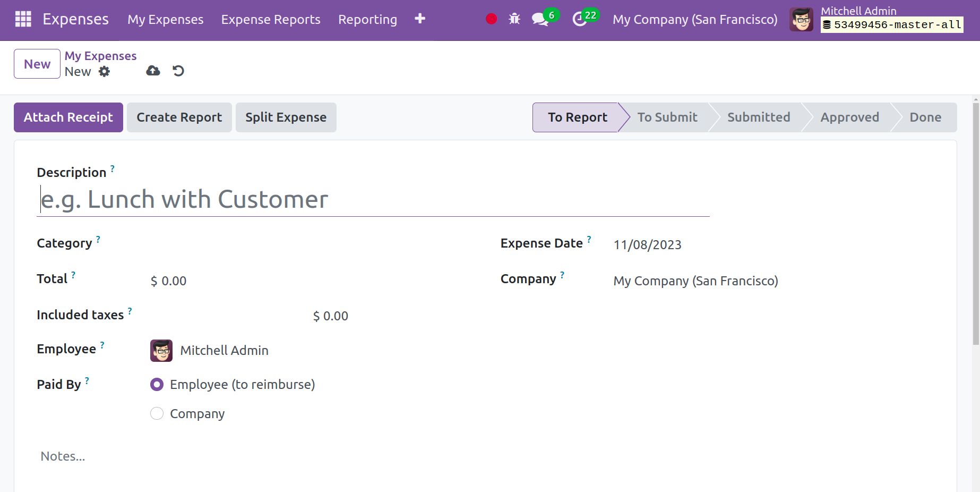Image resolution: width=980 pixels, height=492 pixels.
Task: Click the Company help question mark
Action: tap(562, 275)
